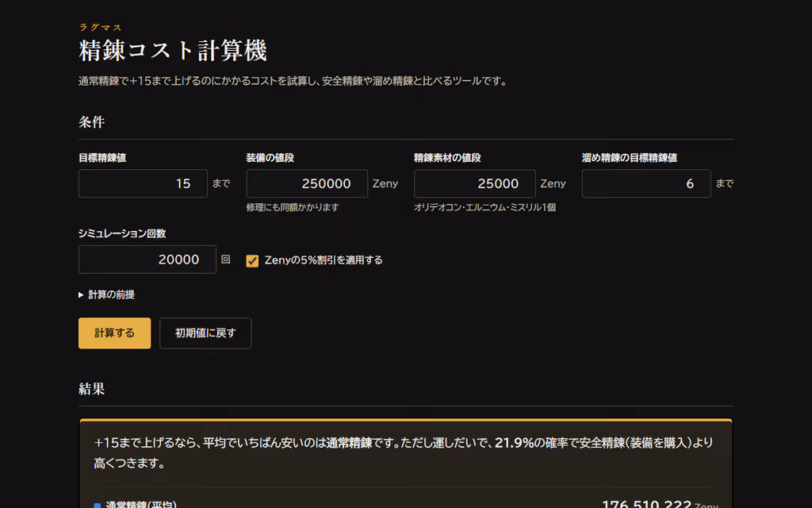
Task: Uncheck the Zenyの5%割引を適用する checkbox
Action: 252,260
